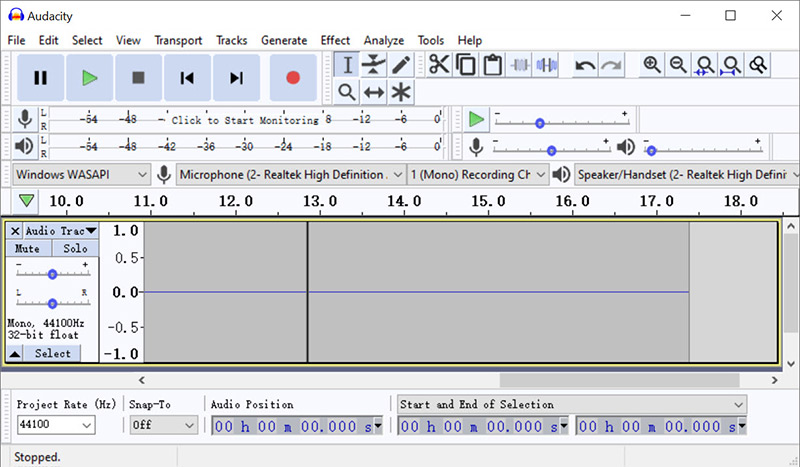Collapse the track with the up arrow
800x467 pixels.
pos(15,354)
